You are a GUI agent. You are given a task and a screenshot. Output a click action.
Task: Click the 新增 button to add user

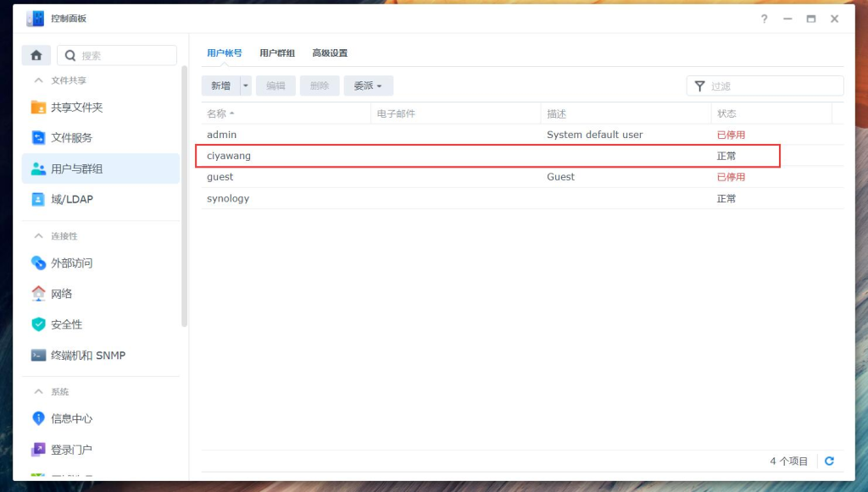[x=222, y=86]
